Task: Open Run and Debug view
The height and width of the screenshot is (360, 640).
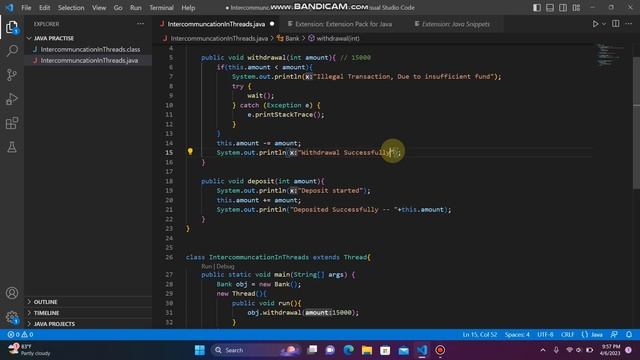Action: pyautogui.click(x=12, y=99)
